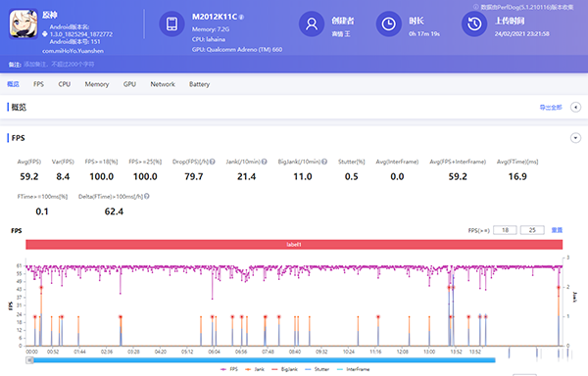This screenshot has height=376, width=588.
Task: Switch to the CPU tab
Action: click(x=64, y=84)
